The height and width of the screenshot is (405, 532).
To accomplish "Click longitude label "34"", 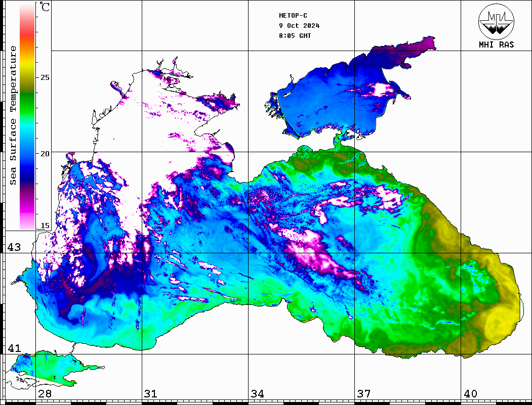I will [258, 394].
